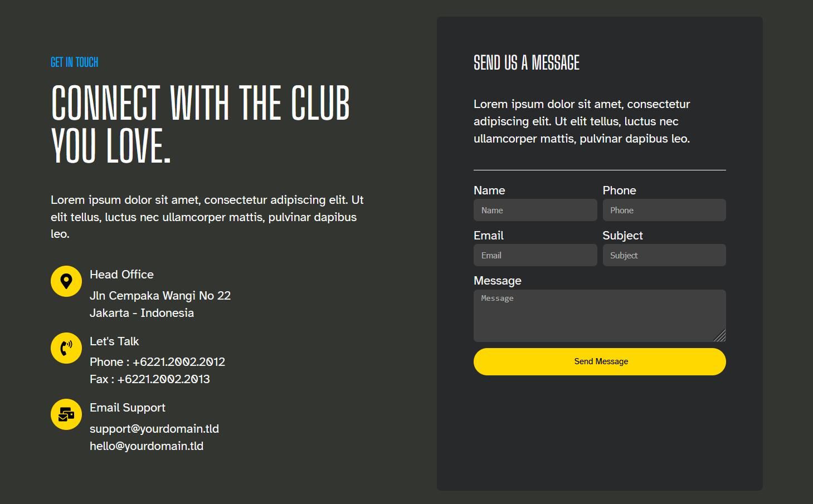Click the Subject input field
Screen dimensions: 813x504
(664, 256)
